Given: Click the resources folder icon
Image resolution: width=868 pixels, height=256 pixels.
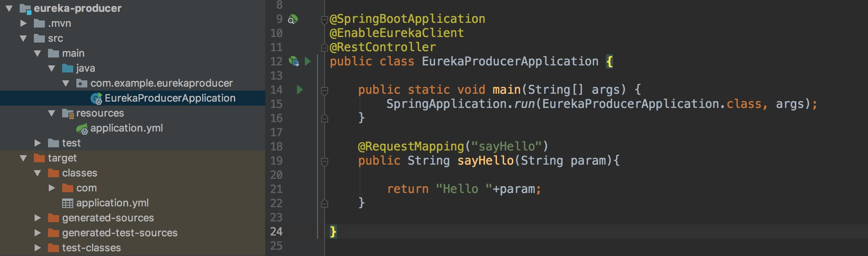Looking at the screenshot, I should coord(68,113).
